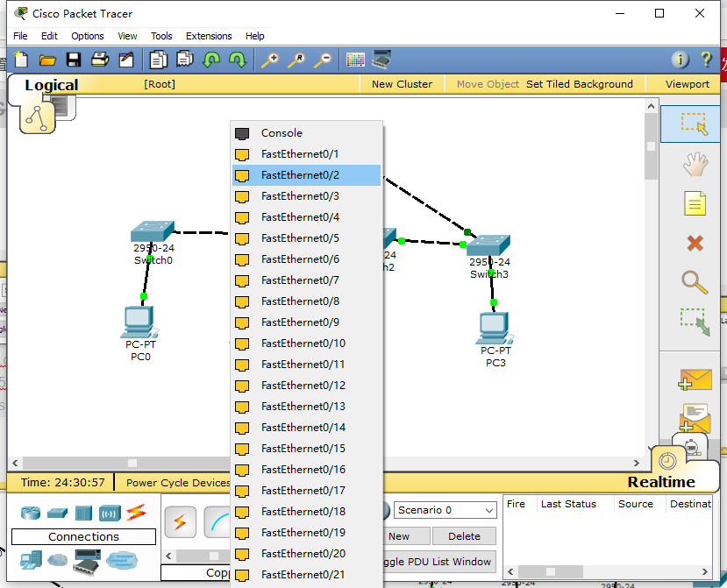
Task: Click the [Root] navigation label
Action: [x=159, y=84]
